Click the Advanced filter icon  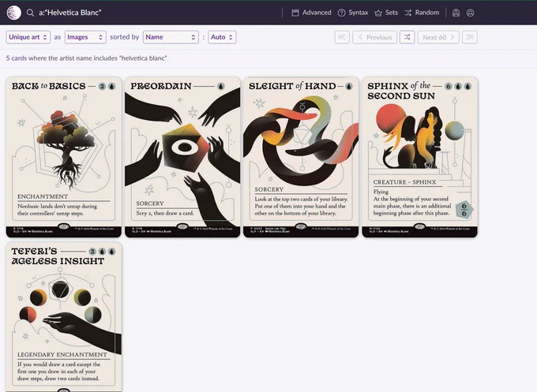(x=295, y=13)
